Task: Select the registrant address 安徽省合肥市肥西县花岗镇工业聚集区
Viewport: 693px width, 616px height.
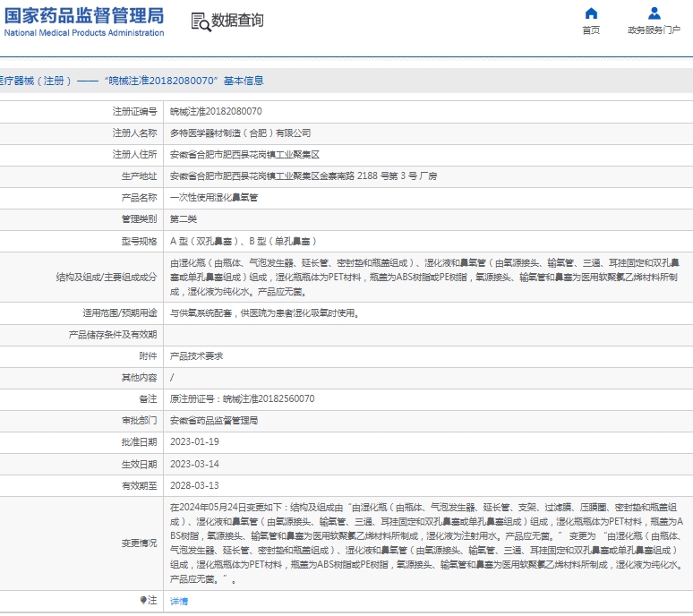Action: [x=244, y=155]
